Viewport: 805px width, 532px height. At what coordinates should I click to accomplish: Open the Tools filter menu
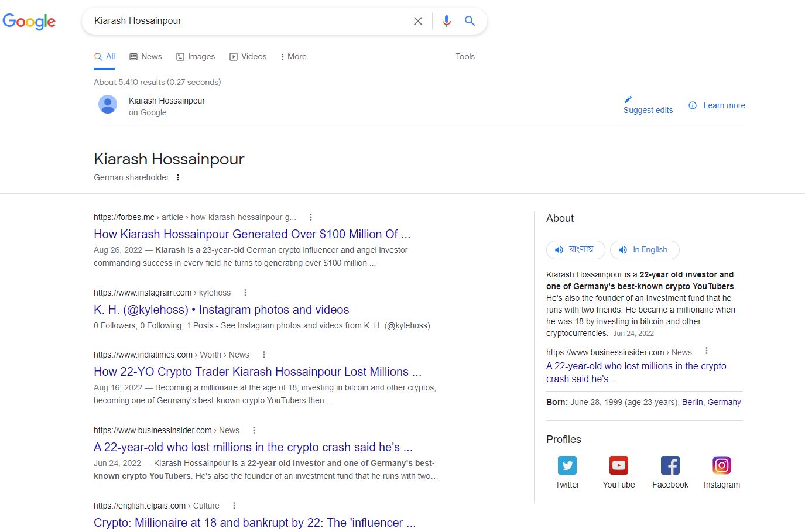465,57
